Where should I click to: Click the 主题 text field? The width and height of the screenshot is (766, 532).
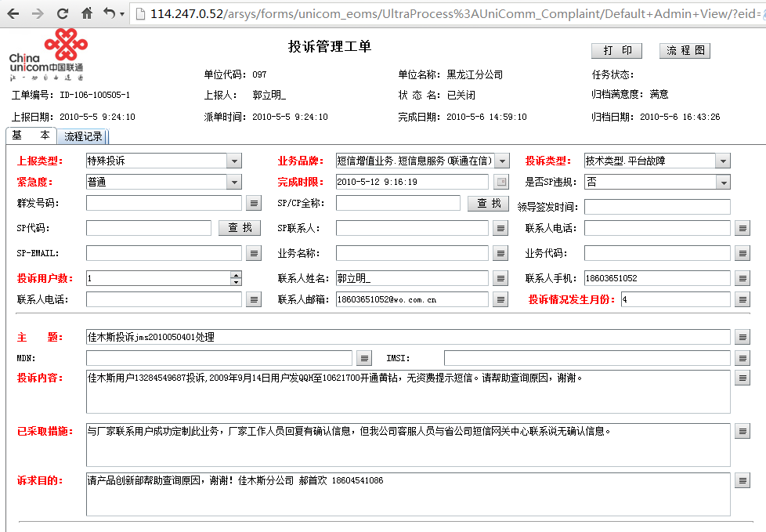(408, 337)
